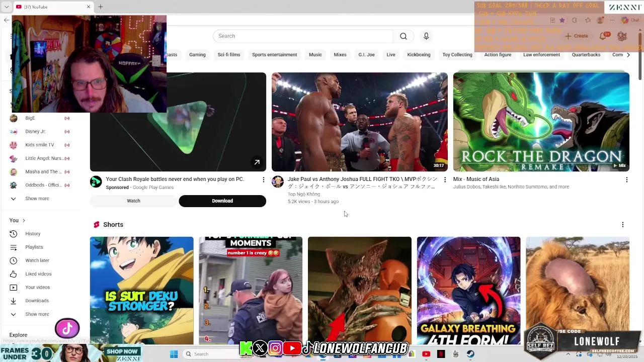Image resolution: width=644 pixels, height=362 pixels.
Task: Open the Windows Start menu
Action: tap(174, 354)
